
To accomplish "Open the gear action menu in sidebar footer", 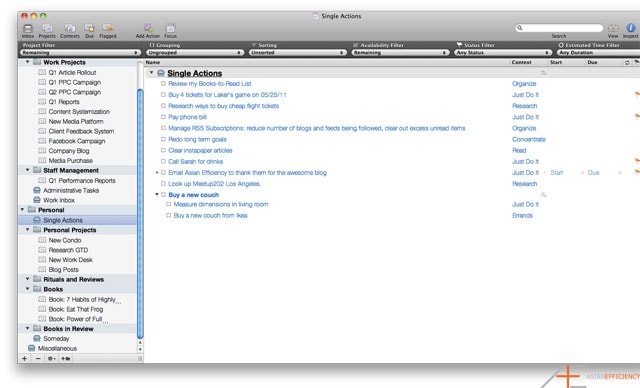I will click(51, 358).
